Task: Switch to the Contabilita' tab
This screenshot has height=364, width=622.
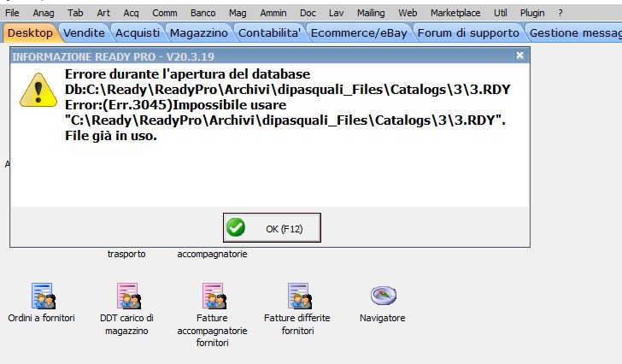Action: (x=269, y=33)
